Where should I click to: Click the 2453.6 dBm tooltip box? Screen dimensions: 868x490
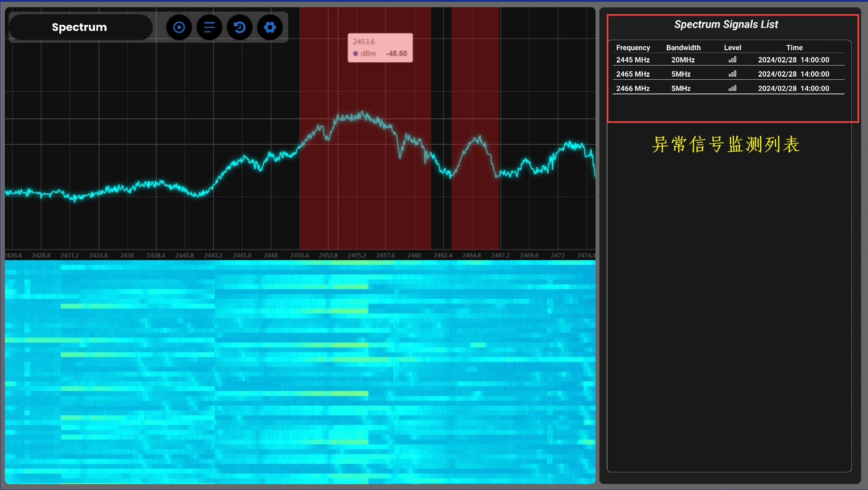point(380,48)
